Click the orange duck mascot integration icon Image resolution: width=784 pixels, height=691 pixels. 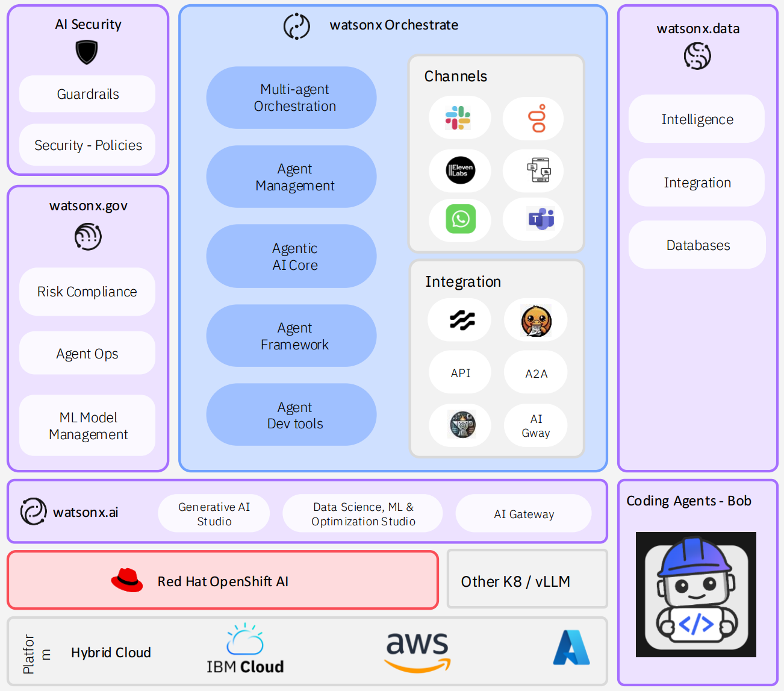tap(536, 321)
